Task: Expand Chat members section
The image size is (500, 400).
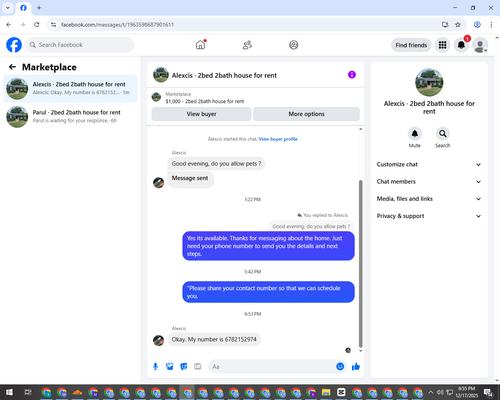Action: pos(429,182)
